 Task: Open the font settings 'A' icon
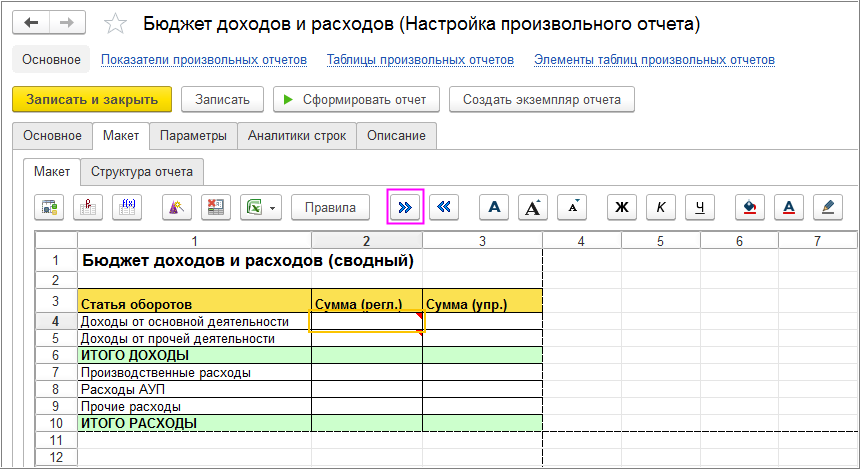(x=493, y=207)
